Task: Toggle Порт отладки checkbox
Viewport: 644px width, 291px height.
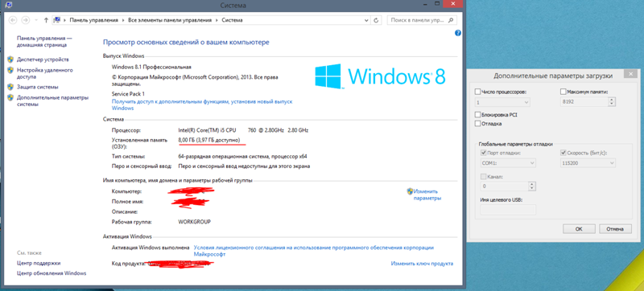Action: (x=484, y=153)
